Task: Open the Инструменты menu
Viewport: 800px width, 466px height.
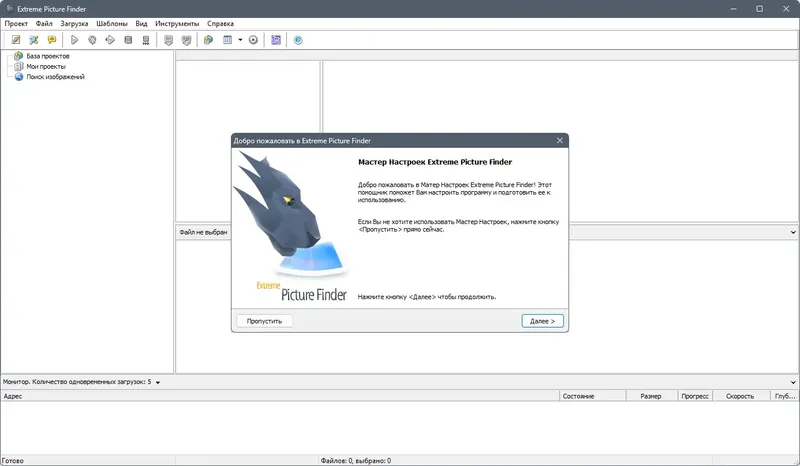Action: tap(177, 23)
